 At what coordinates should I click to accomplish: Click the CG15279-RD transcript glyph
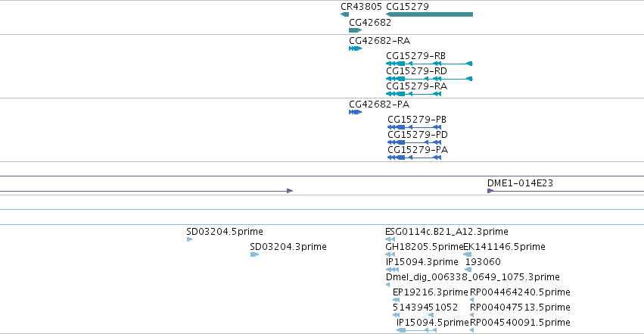pos(429,79)
